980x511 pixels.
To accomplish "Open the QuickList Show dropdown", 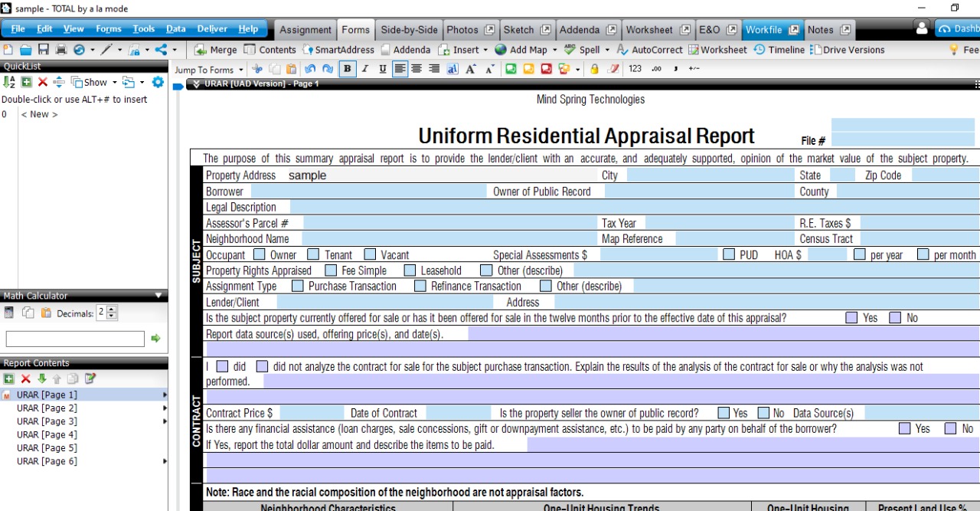I will [x=94, y=82].
